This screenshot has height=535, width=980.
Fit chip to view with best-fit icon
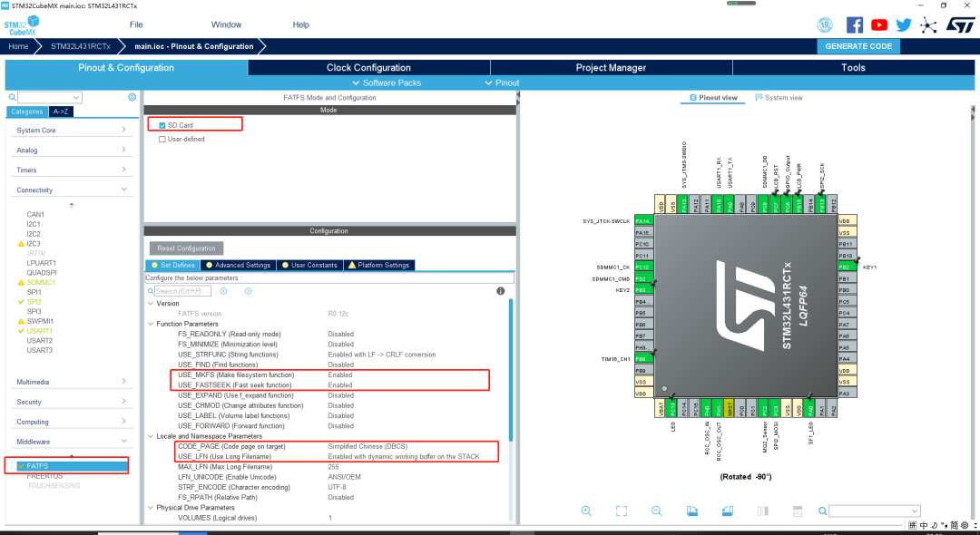[622, 511]
